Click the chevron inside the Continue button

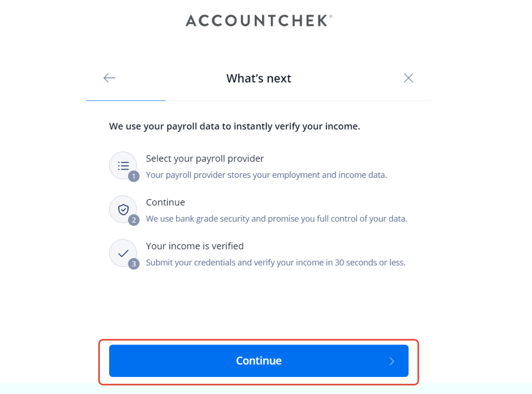(x=392, y=361)
